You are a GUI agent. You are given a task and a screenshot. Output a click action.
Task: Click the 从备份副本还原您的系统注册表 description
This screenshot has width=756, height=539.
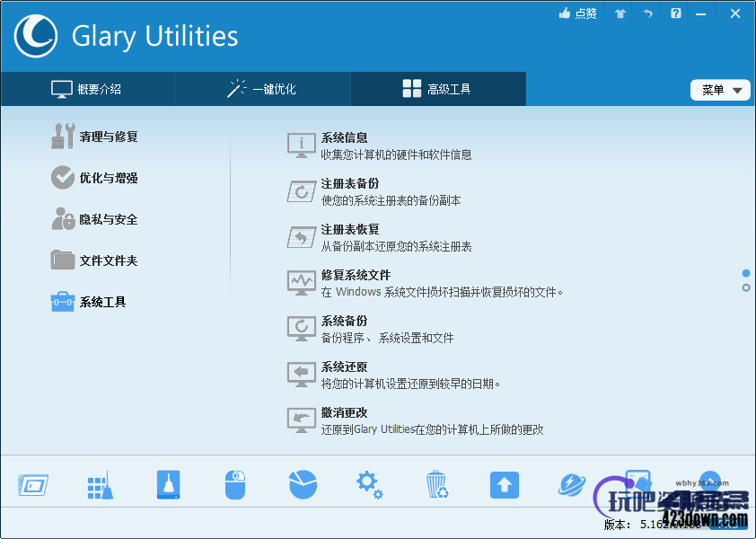tap(396, 246)
